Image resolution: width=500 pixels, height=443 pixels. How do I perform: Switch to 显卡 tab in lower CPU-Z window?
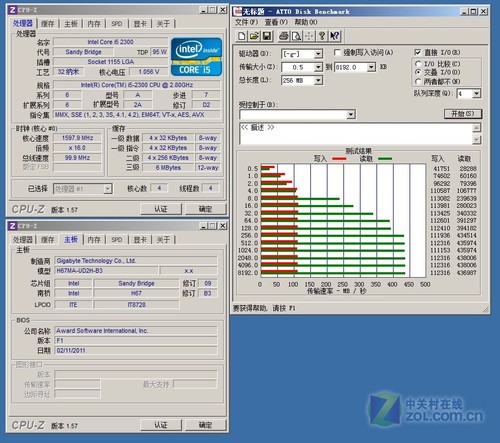[140, 240]
